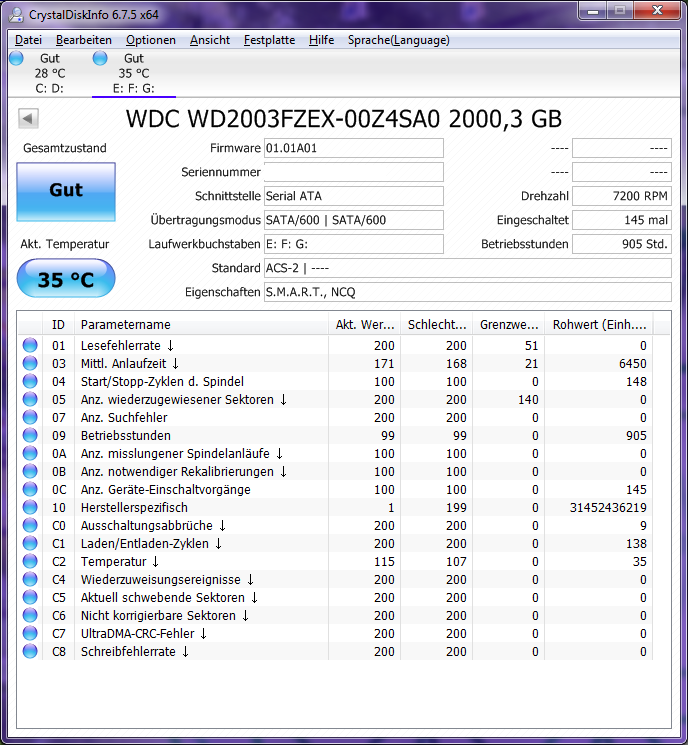The height and width of the screenshot is (745, 688).
Task: Click status icon of row C4 Wiederzuweisungsereignisse
Action: point(30,579)
